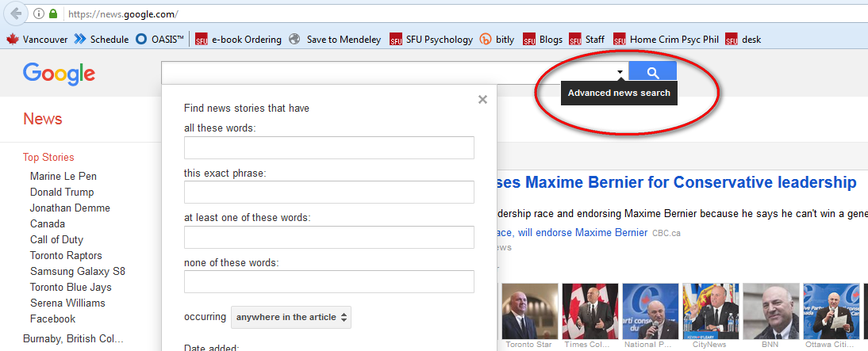Image resolution: width=868 pixels, height=351 pixels.
Task: Open the Donald Trump topic
Action: coord(62,193)
